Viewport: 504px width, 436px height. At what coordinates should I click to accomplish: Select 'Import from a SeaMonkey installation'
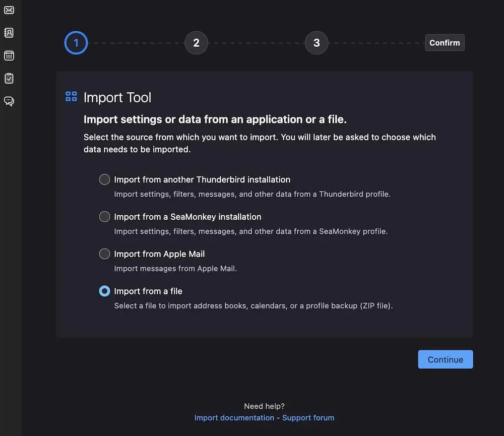[104, 216]
